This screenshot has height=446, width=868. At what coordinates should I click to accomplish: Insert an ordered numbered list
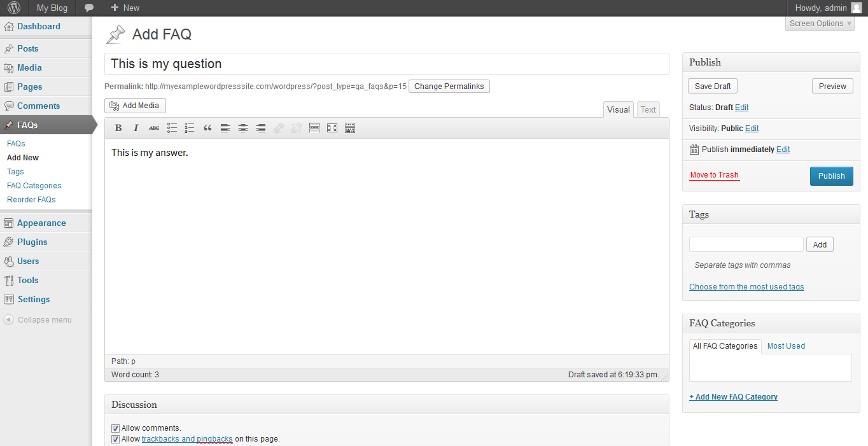(189, 128)
